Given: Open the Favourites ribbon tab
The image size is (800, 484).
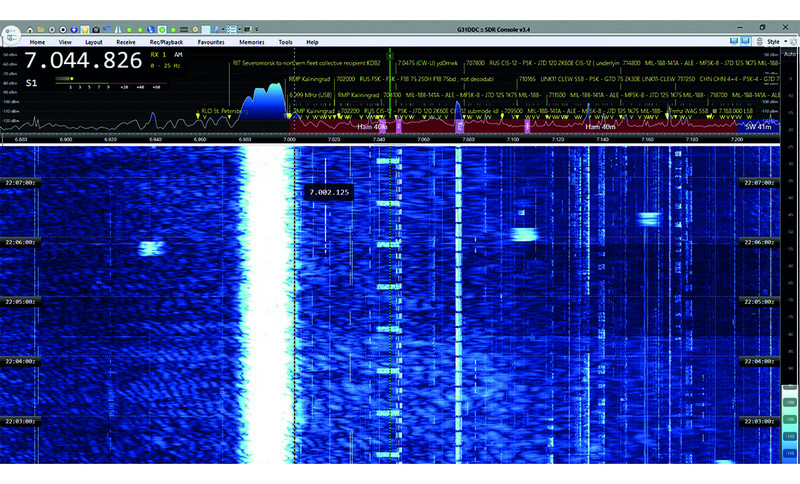Looking at the screenshot, I should tap(211, 43).
